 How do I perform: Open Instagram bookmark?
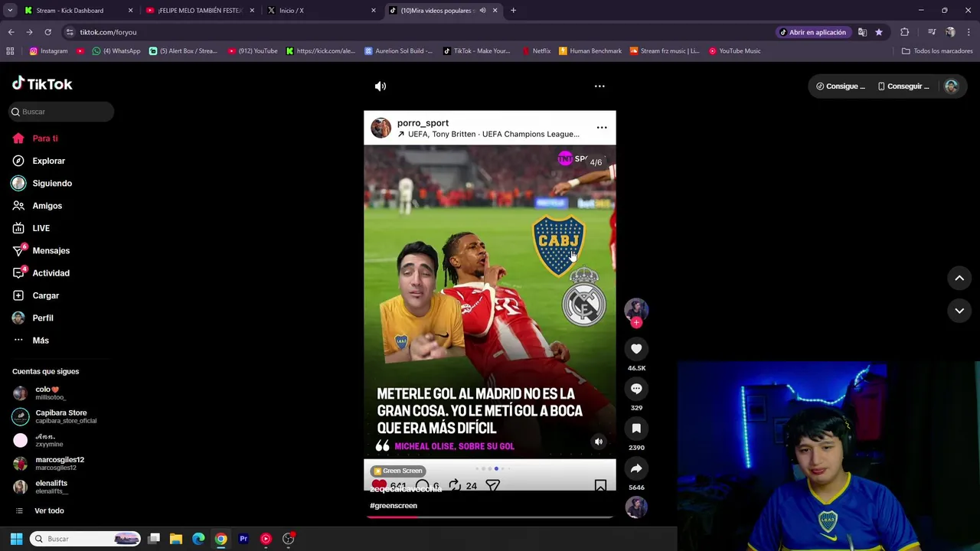(48, 51)
